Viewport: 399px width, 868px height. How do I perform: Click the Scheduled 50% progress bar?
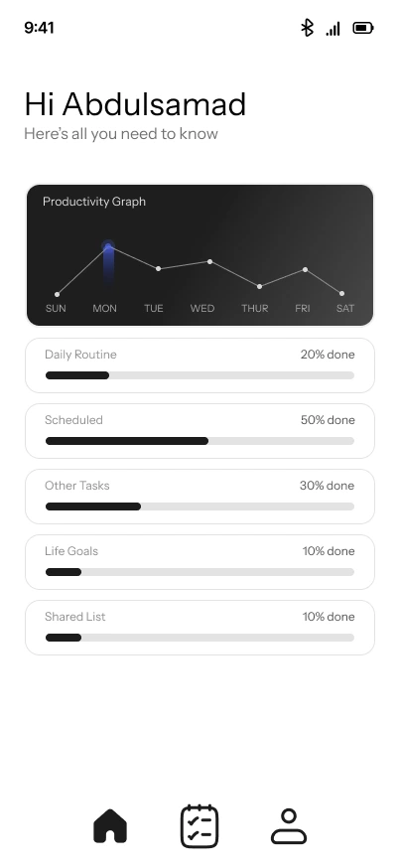[x=199, y=441]
